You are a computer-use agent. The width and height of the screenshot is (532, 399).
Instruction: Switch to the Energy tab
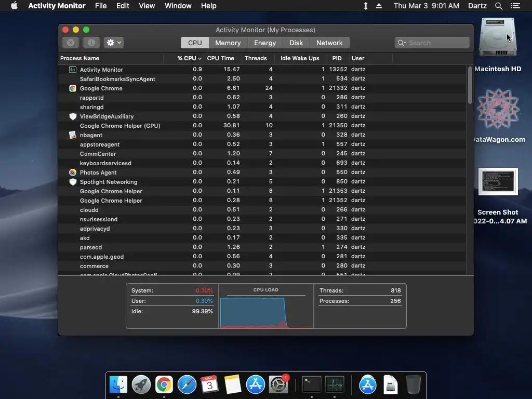[264, 43]
